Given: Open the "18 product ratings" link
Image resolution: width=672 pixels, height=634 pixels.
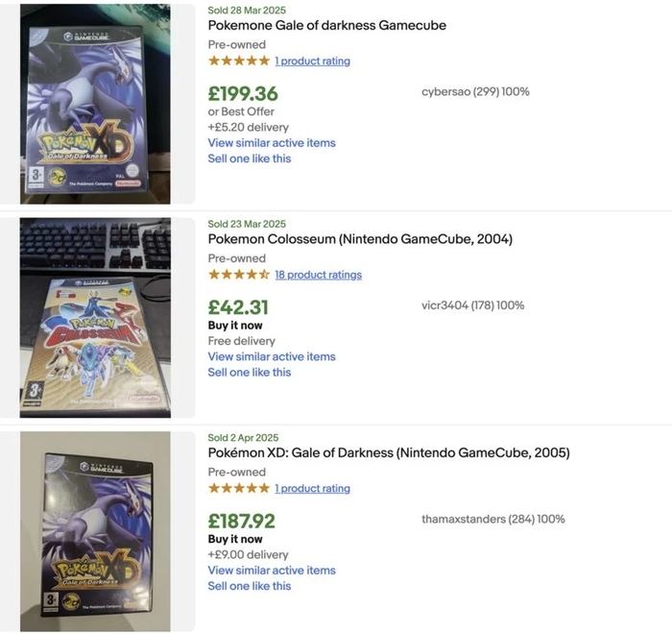Looking at the screenshot, I should point(318,275).
